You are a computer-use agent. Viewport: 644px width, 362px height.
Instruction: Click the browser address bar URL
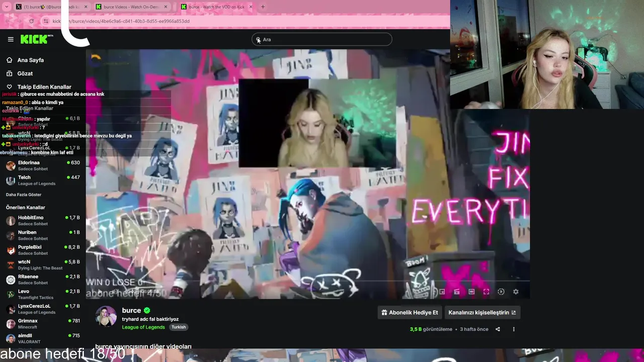click(121, 21)
